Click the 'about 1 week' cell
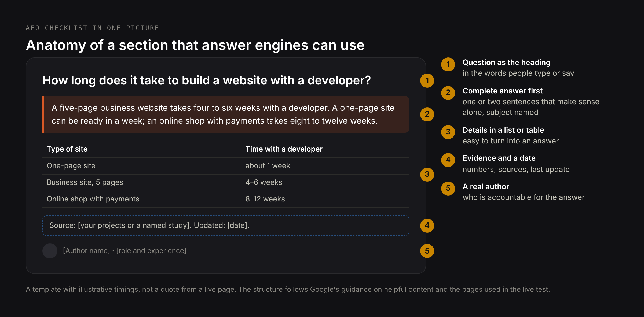 (268, 166)
